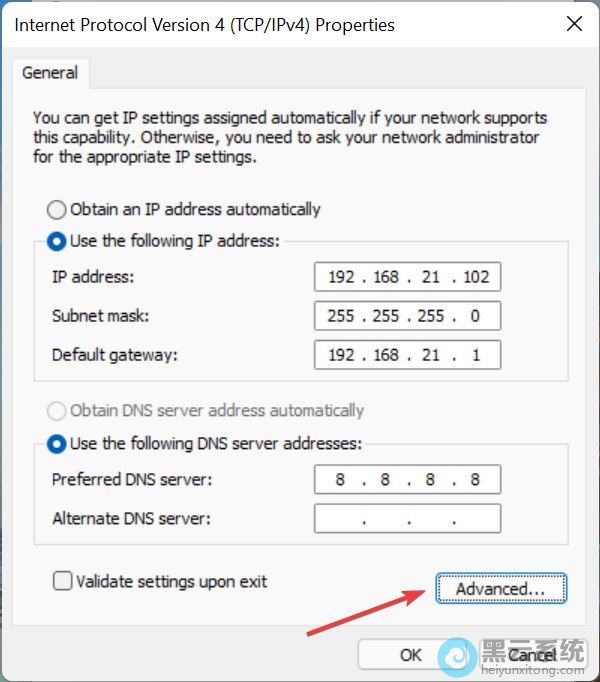The width and height of the screenshot is (600, 682).
Task: Click the 168 octet in Default gateway field
Action: coord(386,355)
